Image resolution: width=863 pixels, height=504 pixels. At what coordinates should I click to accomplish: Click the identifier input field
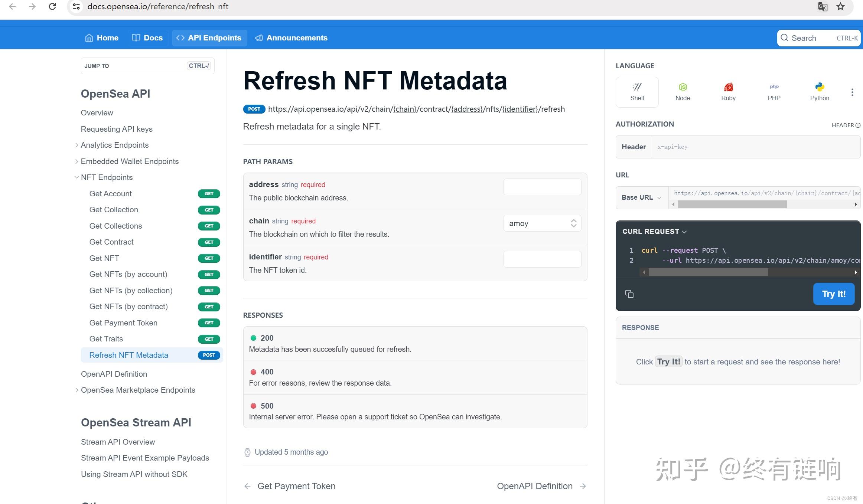coord(542,259)
